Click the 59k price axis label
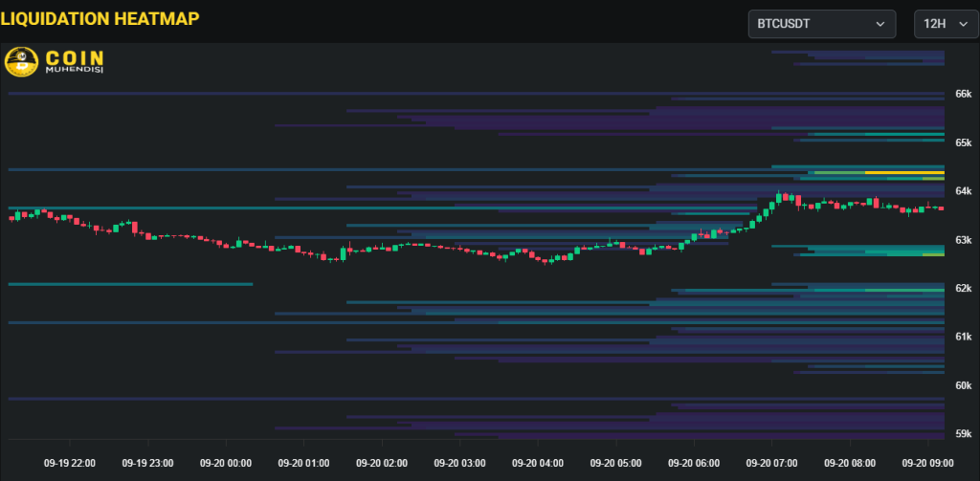 (963, 433)
